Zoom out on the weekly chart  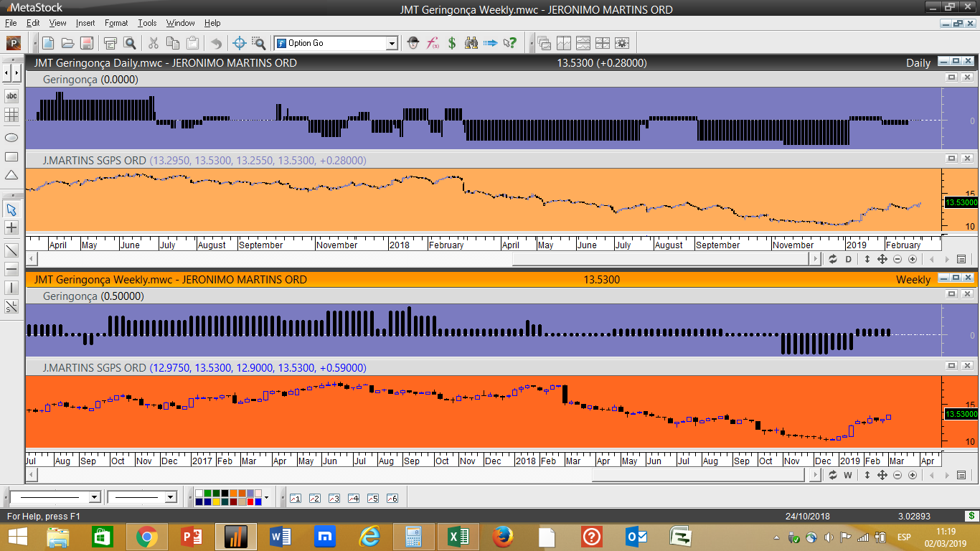[897, 475]
